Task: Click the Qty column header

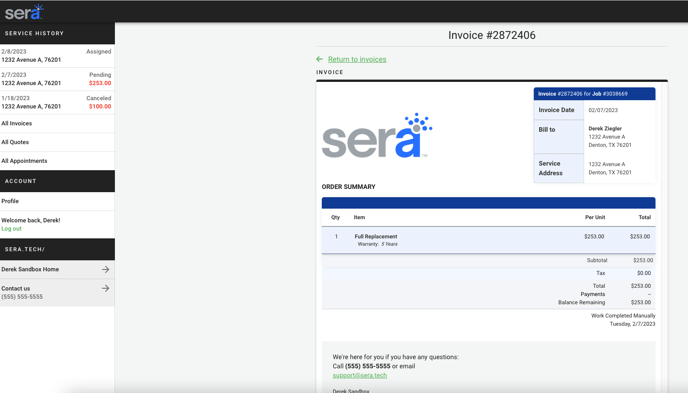Action: (x=335, y=217)
